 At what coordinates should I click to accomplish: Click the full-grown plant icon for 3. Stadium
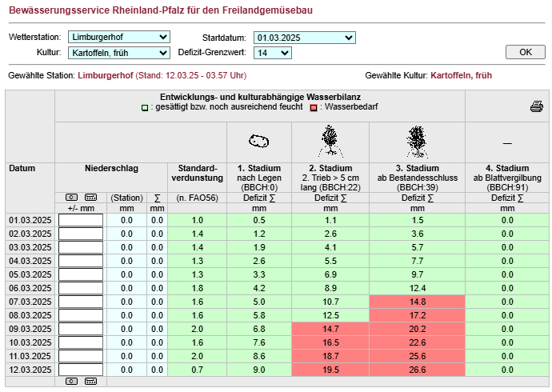(416, 142)
